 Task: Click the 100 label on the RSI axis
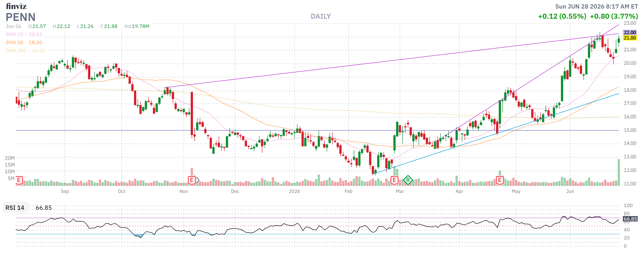pos(628,206)
